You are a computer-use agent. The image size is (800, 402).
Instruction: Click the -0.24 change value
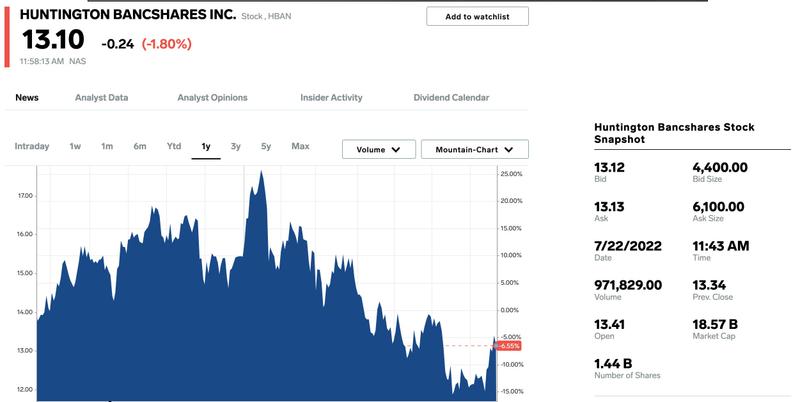[117, 44]
